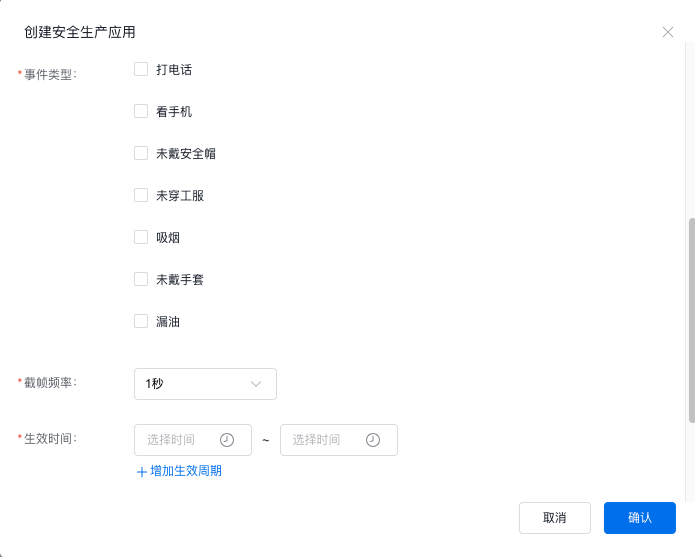This screenshot has height=557, width=695.
Task: Enable the 未戴安全帽 event type
Action: tap(141, 153)
